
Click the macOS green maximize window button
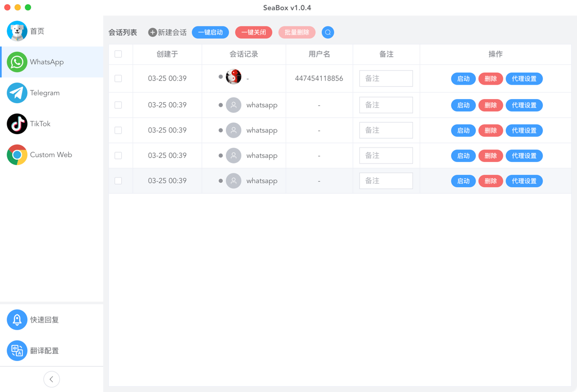[28, 7]
